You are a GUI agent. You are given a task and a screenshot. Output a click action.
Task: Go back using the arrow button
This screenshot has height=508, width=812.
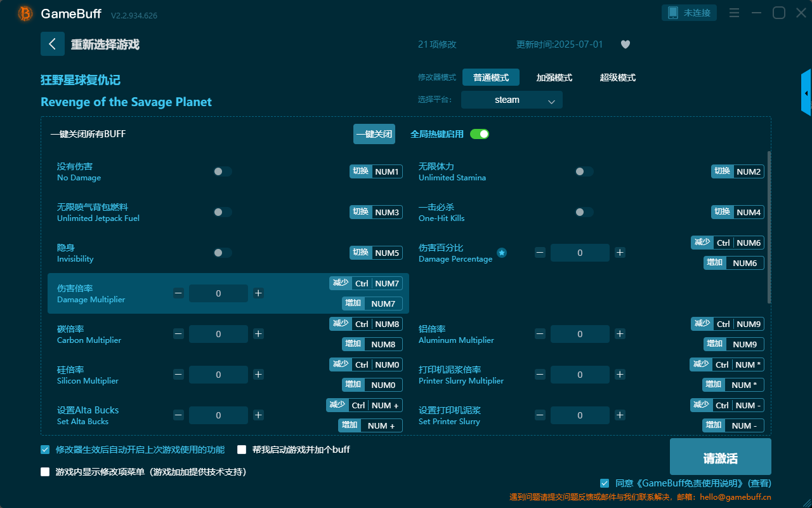pyautogui.click(x=53, y=44)
